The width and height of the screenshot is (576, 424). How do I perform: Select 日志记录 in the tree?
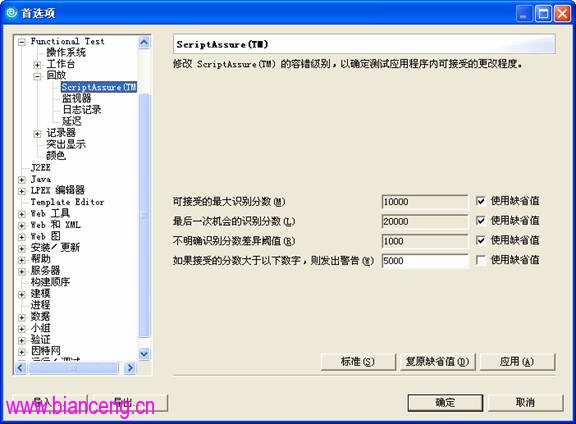coord(82,110)
